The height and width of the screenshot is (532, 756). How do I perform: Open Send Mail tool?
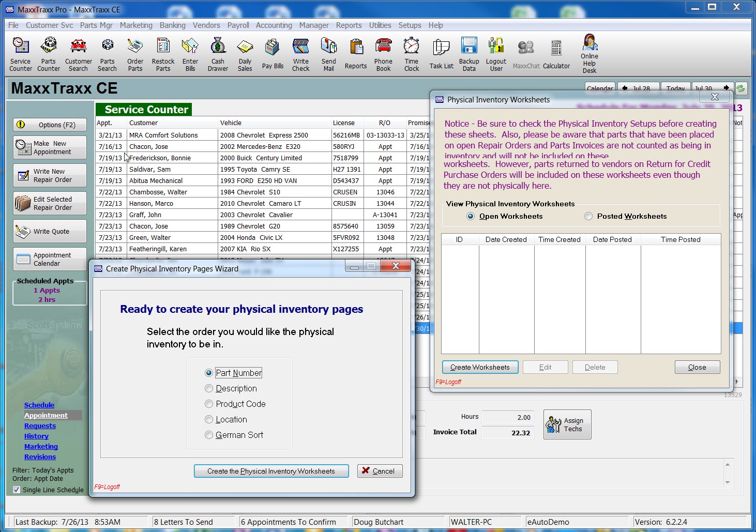point(329,54)
